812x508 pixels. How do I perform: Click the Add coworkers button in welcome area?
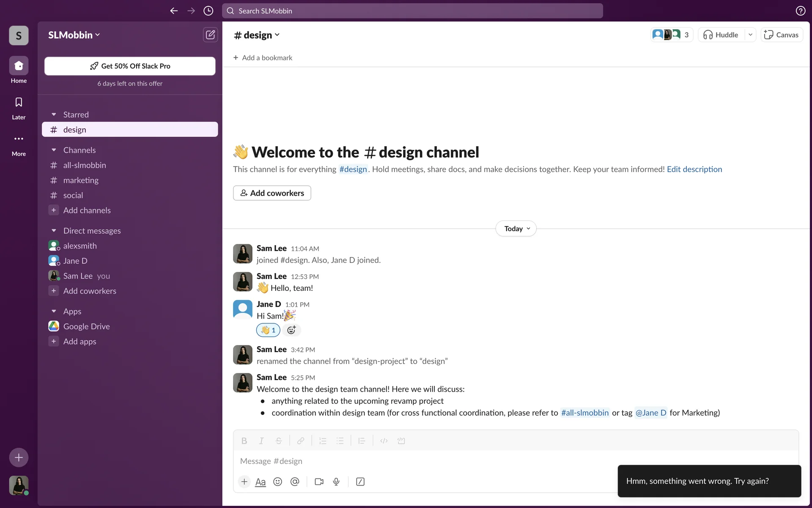coord(272,193)
